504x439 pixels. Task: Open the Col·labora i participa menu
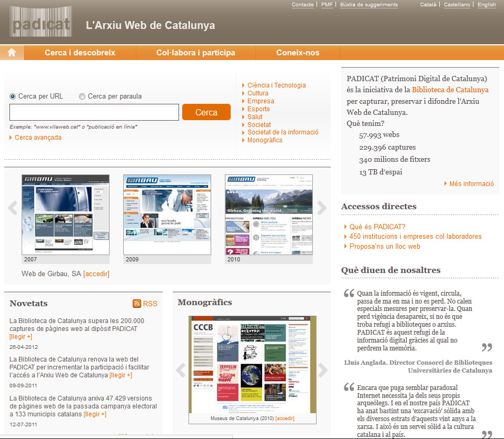coord(195,53)
